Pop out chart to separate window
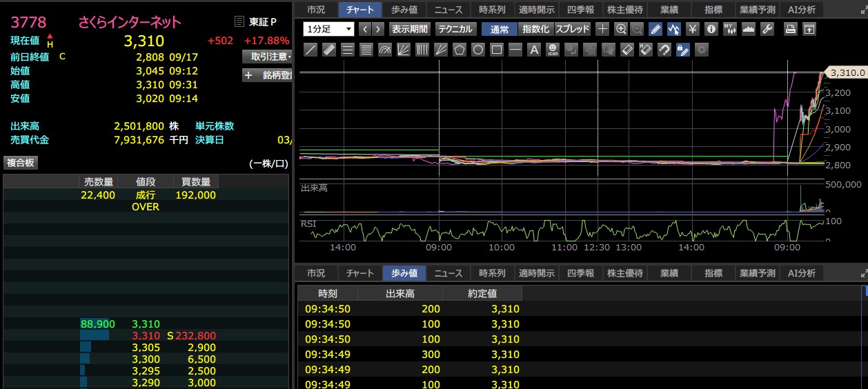The height and width of the screenshot is (389, 868). (x=809, y=29)
